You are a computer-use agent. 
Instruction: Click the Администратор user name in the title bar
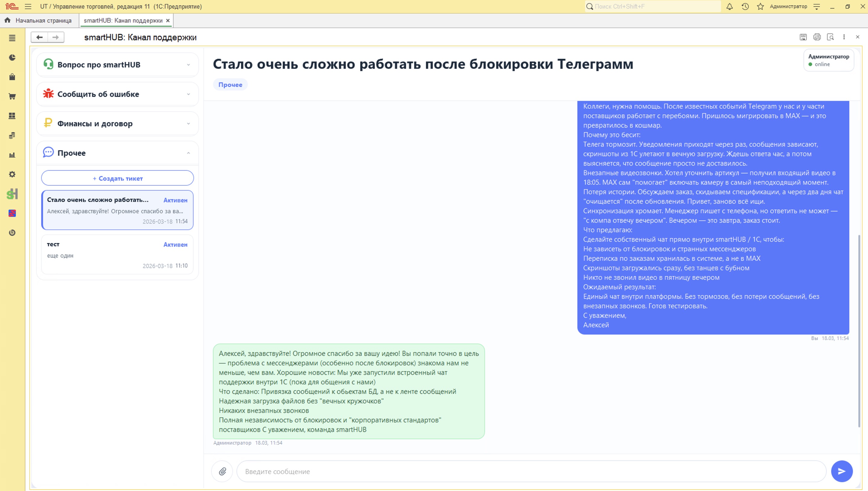(x=788, y=6)
